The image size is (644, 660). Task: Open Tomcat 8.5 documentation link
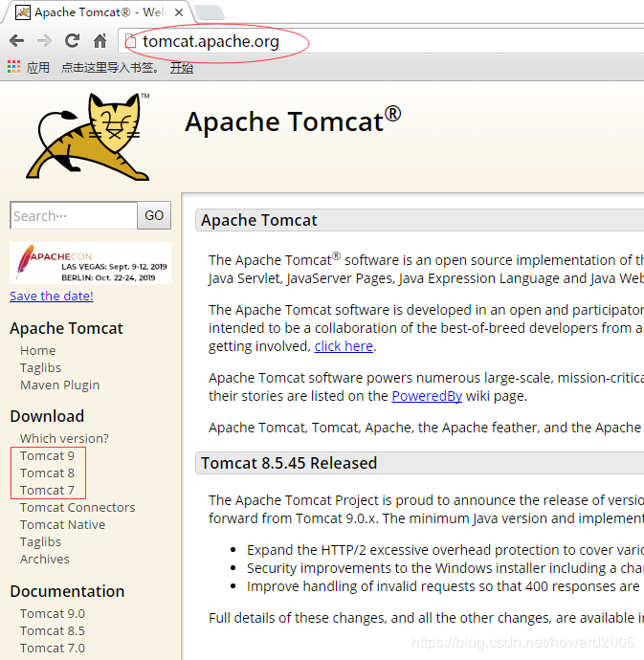tap(53, 631)
